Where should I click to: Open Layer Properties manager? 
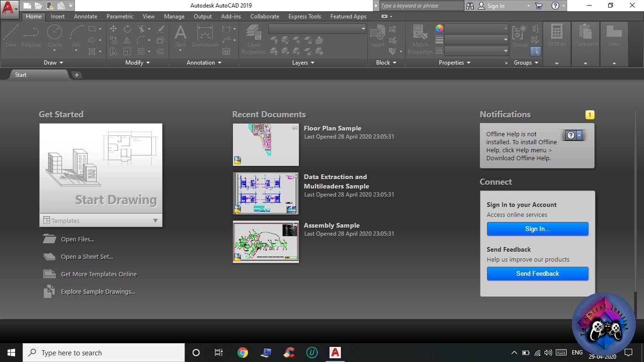coord(254,40)
